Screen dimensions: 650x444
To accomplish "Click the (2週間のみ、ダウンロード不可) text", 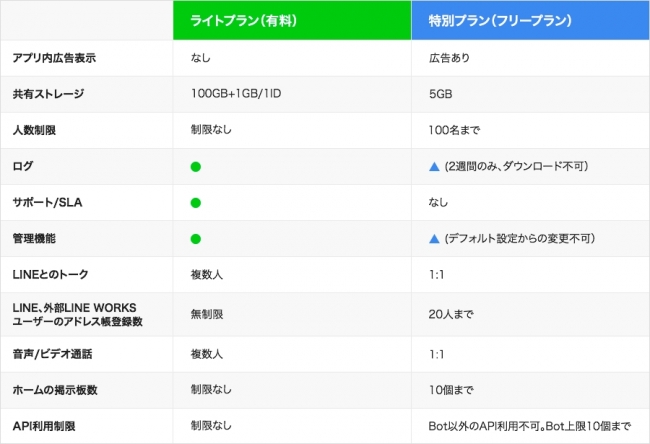I will coord(517,166).
